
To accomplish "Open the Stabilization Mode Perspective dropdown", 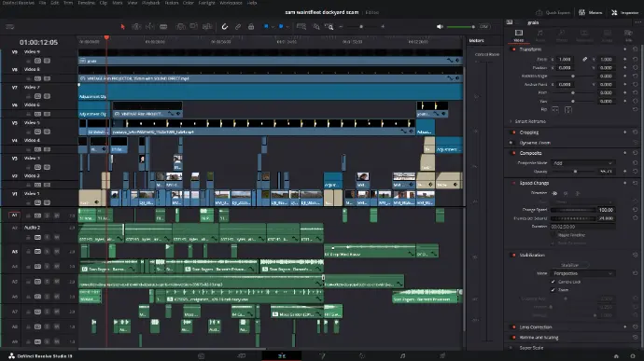I will point(582,273).
